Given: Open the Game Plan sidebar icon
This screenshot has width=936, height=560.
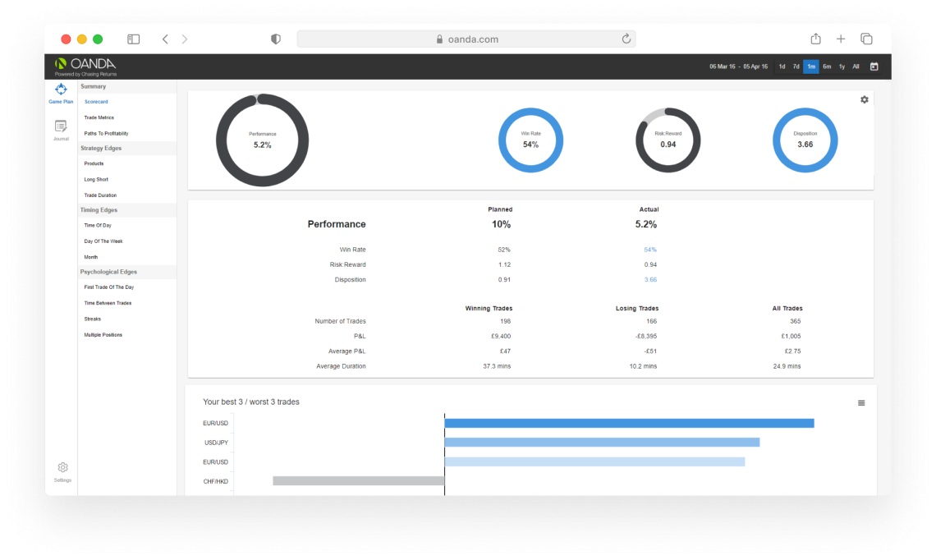Looking at the screenshot, I should pyautogui.click(x=61, y=92).
